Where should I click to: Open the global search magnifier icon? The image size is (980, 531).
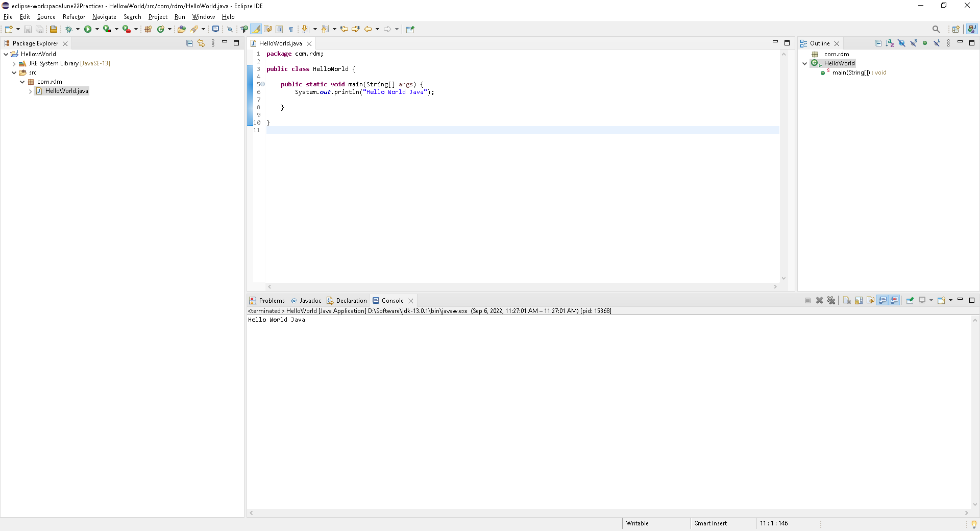(936, 29)
